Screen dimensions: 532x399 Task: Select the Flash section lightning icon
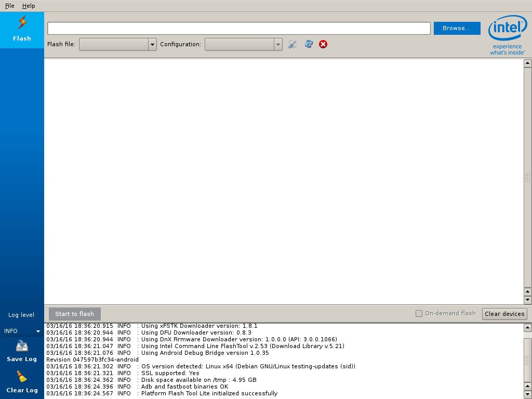click(x=21, y=23)
